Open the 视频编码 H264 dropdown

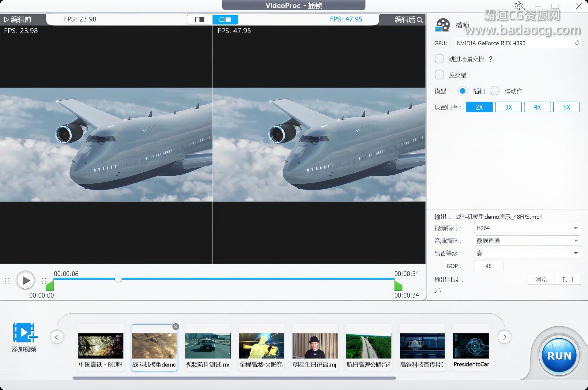(x=527, y=228)
